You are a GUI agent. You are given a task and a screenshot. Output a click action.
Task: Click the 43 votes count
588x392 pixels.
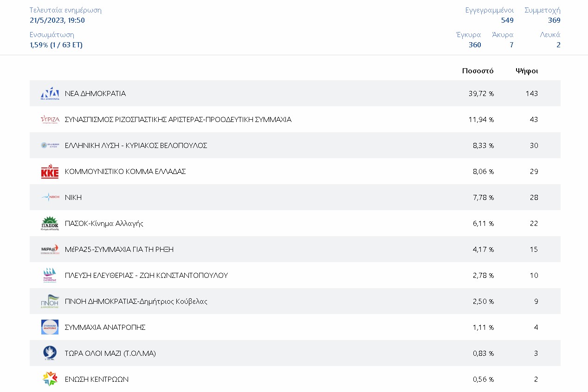534,119
